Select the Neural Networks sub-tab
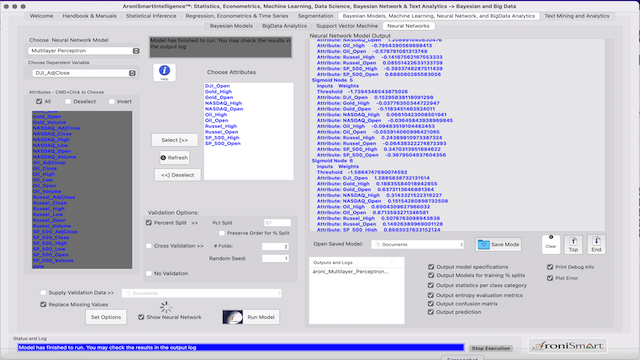Viewport: 640px width, 360px height. [x=408, y=26]
